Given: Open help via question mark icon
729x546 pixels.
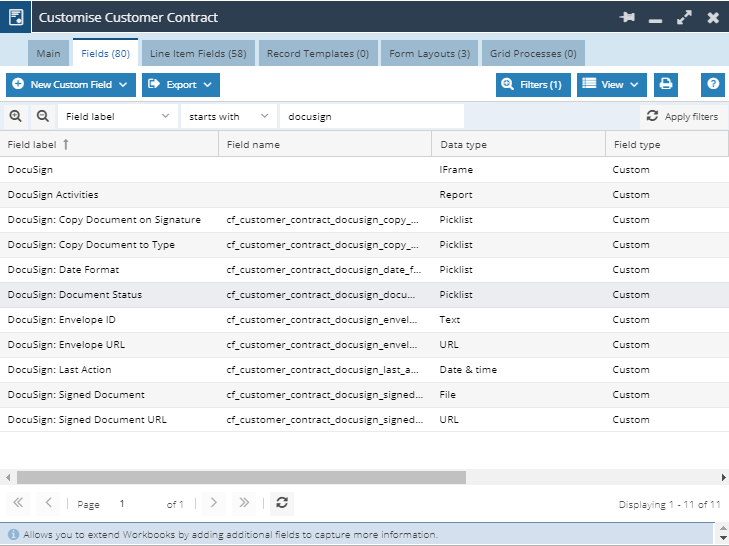Looking at the screenshot, I should 713,85.
